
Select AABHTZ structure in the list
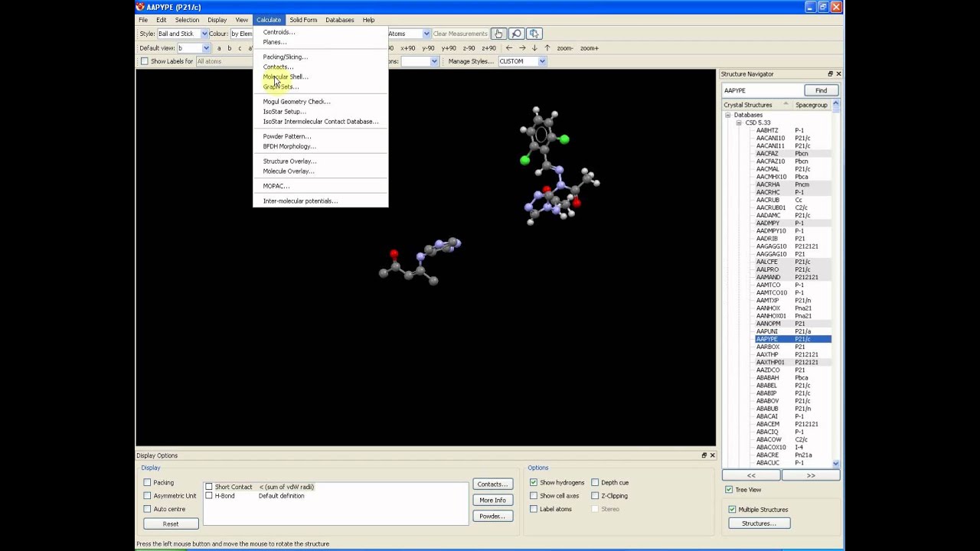pyautogui.click(x=767, y=131)
